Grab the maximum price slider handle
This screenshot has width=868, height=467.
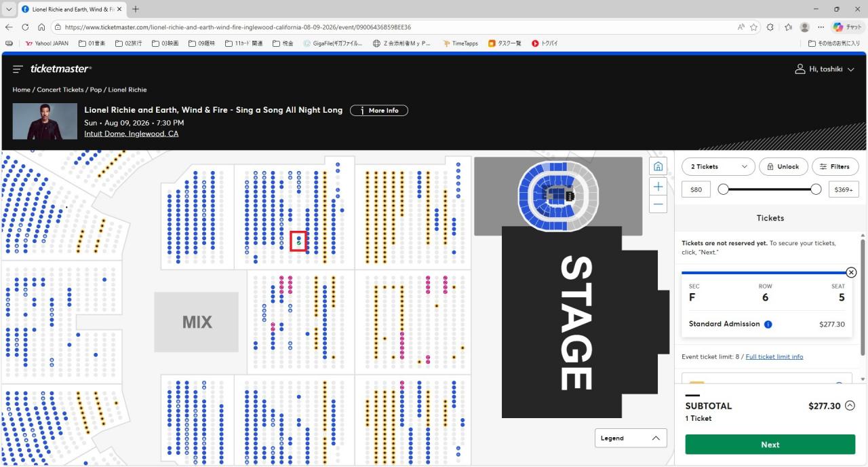816,189
